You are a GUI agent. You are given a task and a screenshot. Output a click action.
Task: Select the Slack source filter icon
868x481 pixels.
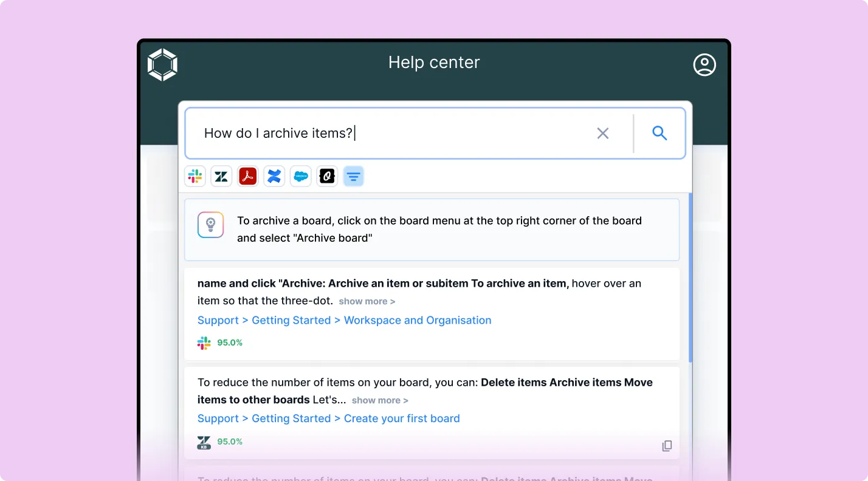coord(195,176)
